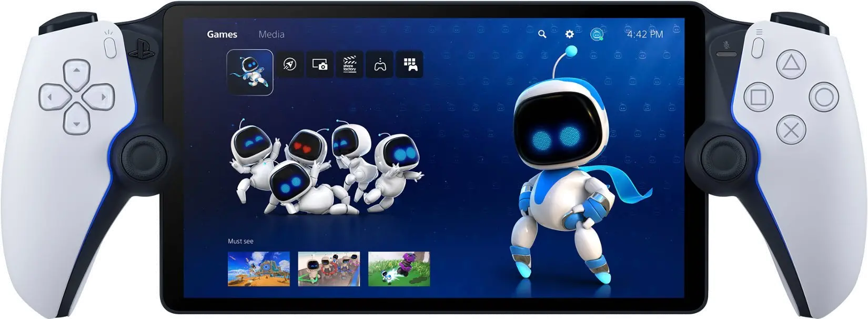Tap the Triangle button on the controller
The width and height of the screenshot is (868, 319).
(x=790, y=64)
